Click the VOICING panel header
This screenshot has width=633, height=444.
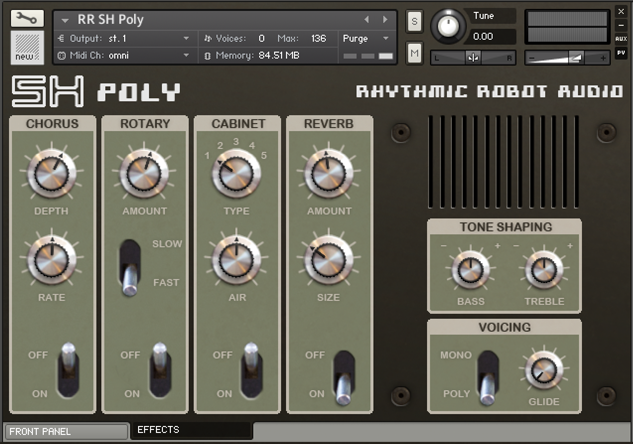(505, 327)
